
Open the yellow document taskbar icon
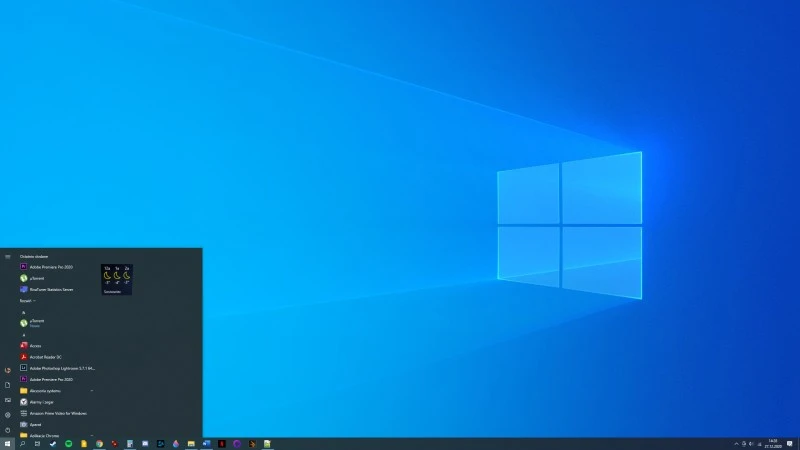[84, 444]
